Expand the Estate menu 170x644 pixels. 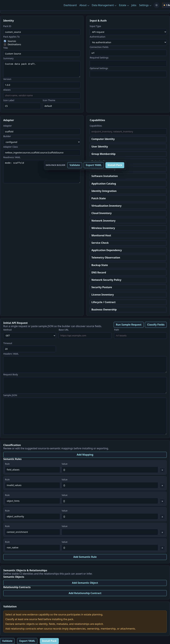click(124, 5)
